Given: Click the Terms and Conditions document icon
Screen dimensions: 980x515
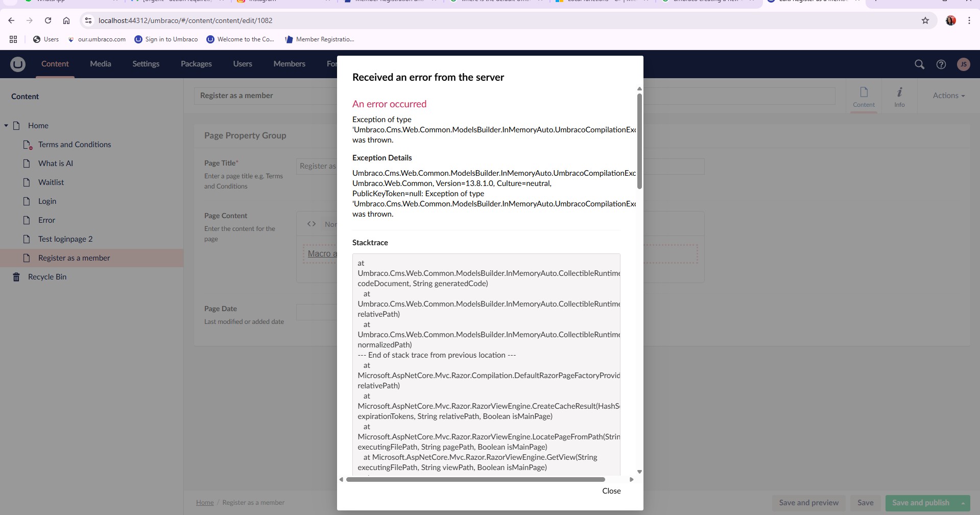Looking at the screenshot, I should (x=28, y=145).
